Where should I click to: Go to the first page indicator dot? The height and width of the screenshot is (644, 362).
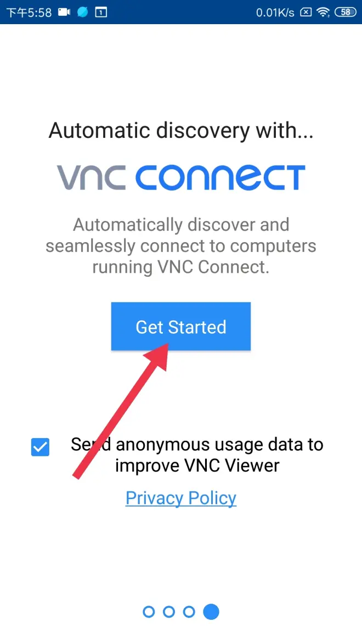point(149,612)
